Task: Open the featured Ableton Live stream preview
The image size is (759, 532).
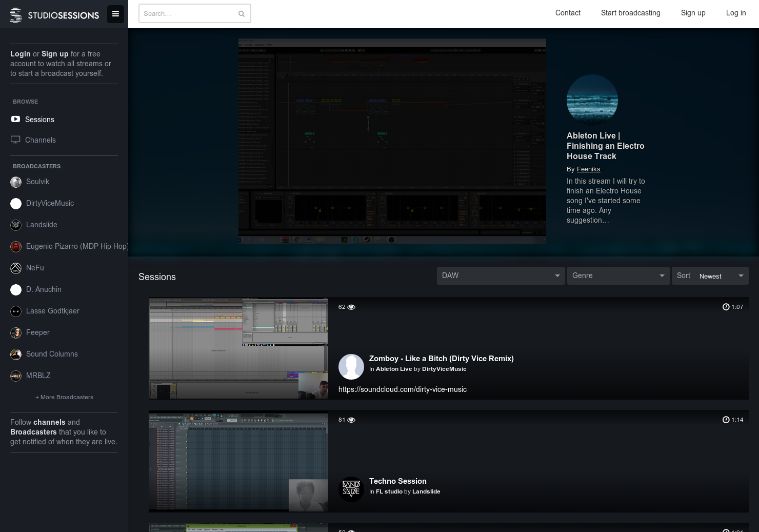Action: pyautogui.click(x=392, y=141)
